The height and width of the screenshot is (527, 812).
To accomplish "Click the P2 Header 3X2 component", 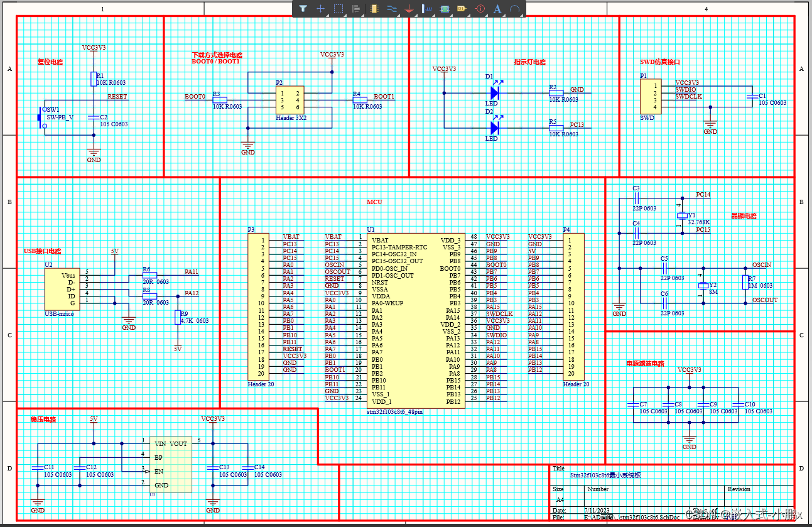I will click(291, 100).
